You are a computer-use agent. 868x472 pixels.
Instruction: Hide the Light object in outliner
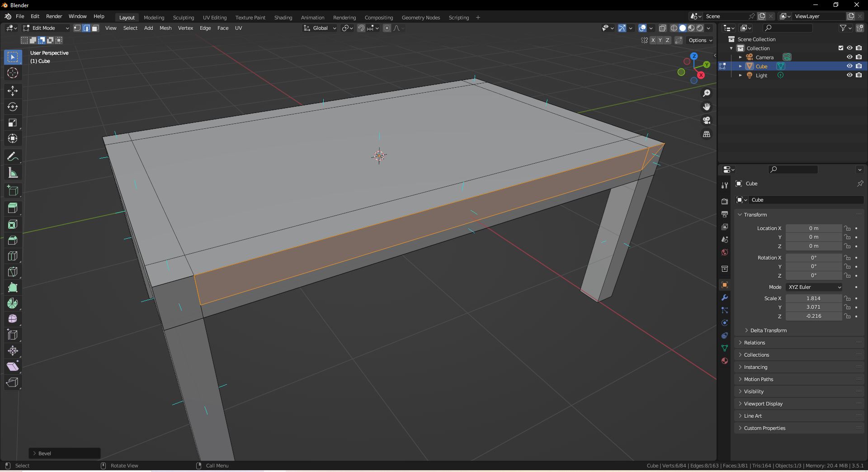849,76
